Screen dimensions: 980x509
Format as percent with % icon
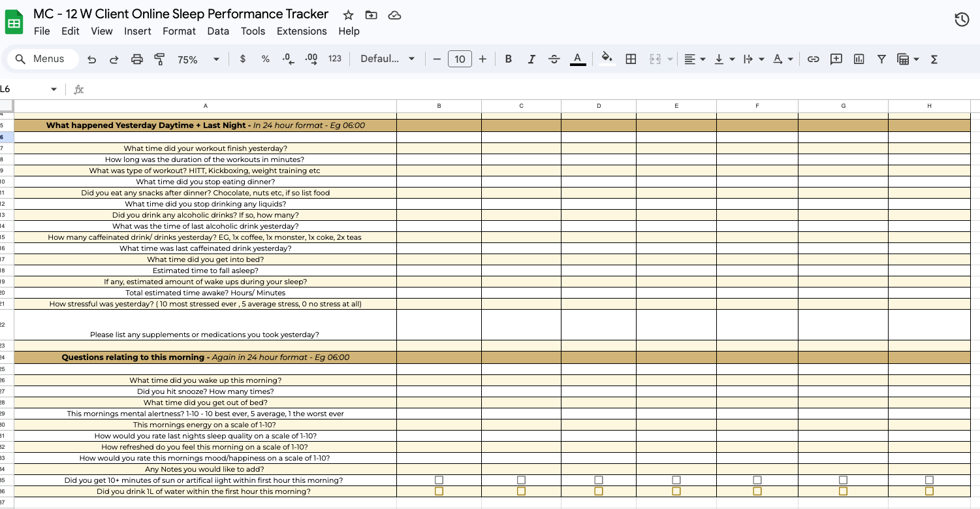pos(265,59)
